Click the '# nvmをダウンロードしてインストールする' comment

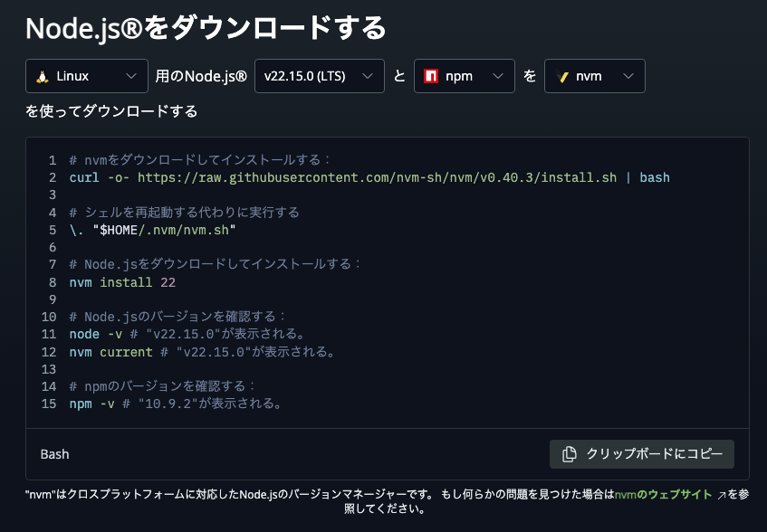coord(199,160)
